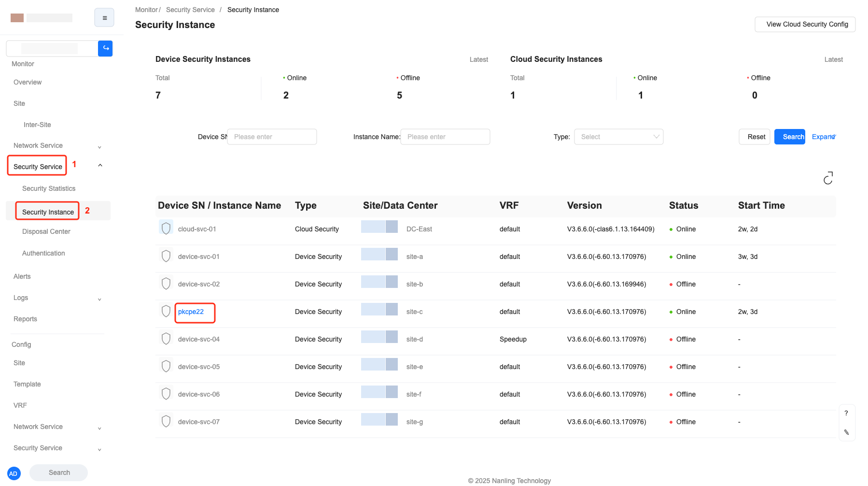Screen dimensions: 868x486
Task: Expand more filters with Expand link
Action: point(824,137)
